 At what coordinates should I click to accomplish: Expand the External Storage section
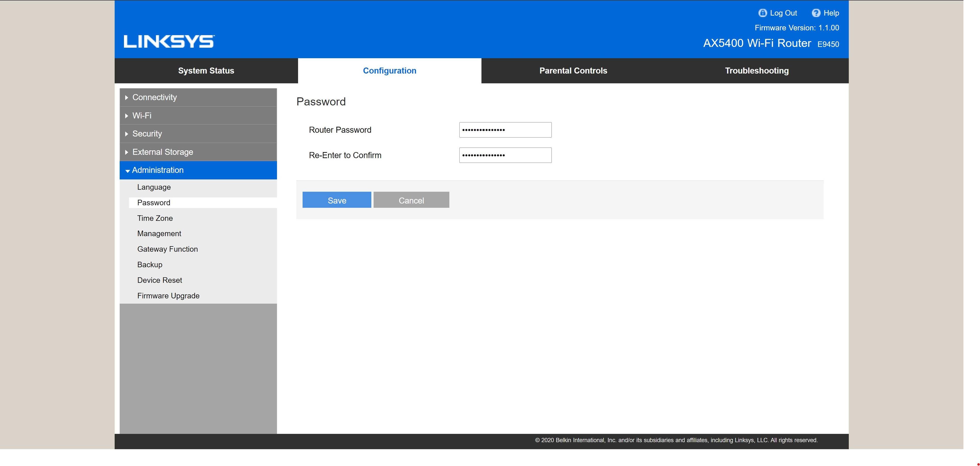point(163,152)
